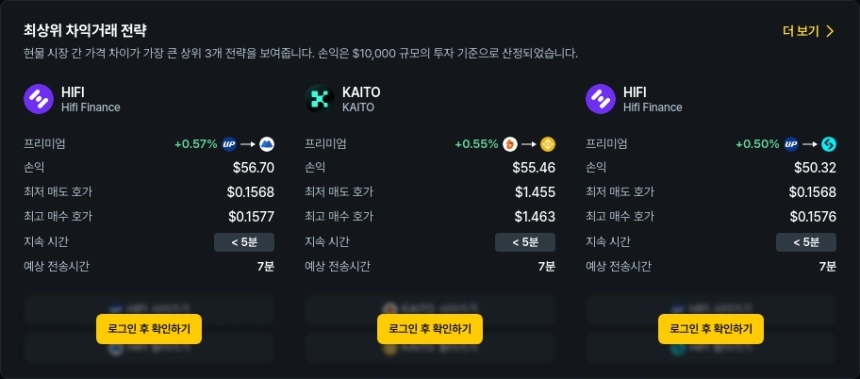Click 로그인 후 확인하기 under KAITO card

click(430, 329)
